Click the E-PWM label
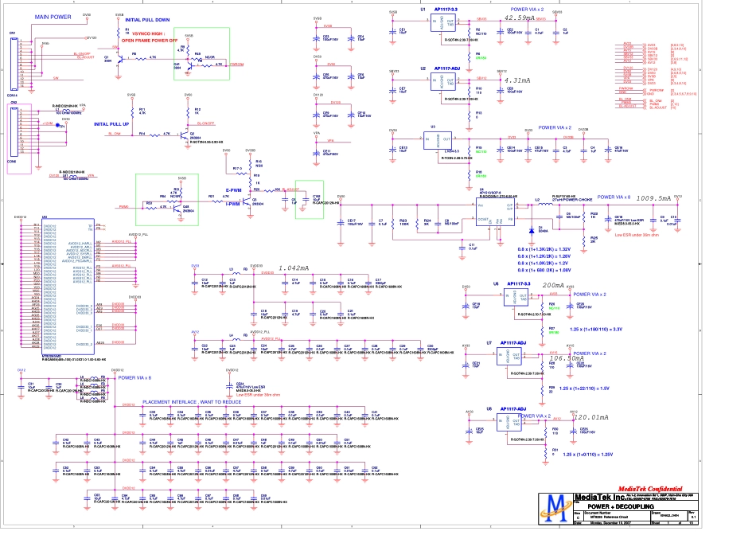This screenshot has height=535, width=756. pyautogui.click(x=233, y=190)
